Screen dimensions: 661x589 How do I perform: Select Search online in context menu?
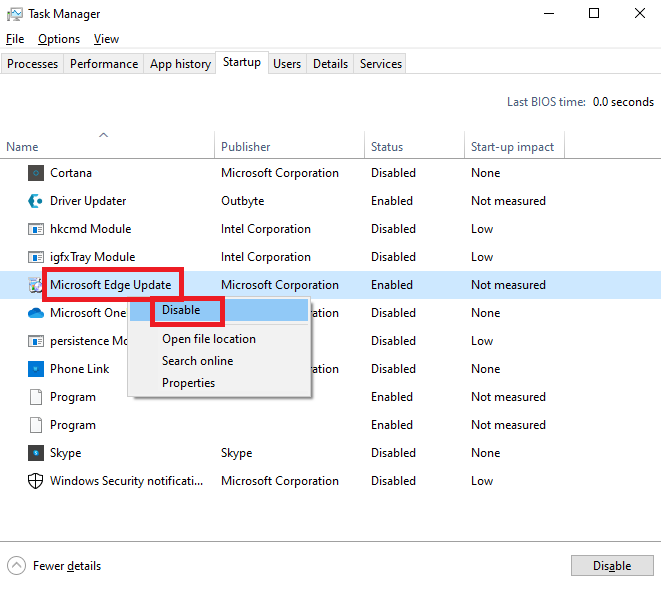pyautogui.click(x=197, y=361)
